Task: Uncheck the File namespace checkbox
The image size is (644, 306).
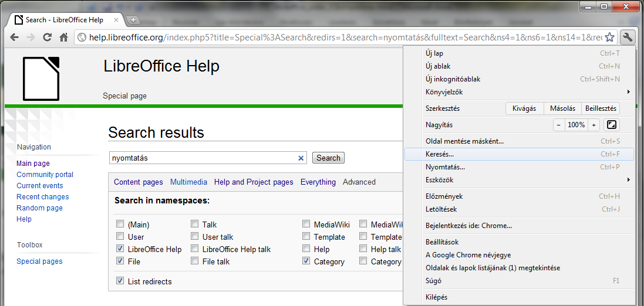Action: (x=120, y=261)
